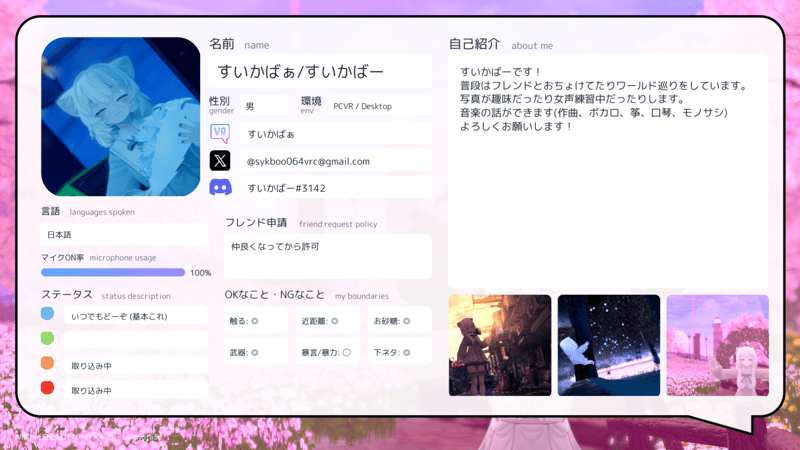800x450 pixels.
Task: Toggle the 暴言/暴力 boundary radio
Action: click(346, 353)
